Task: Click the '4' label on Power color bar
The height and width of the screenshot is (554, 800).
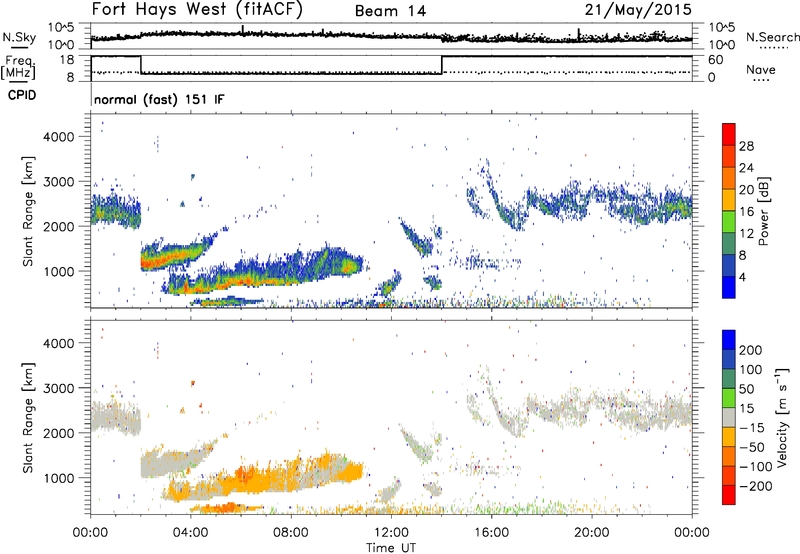Action: 743,277
